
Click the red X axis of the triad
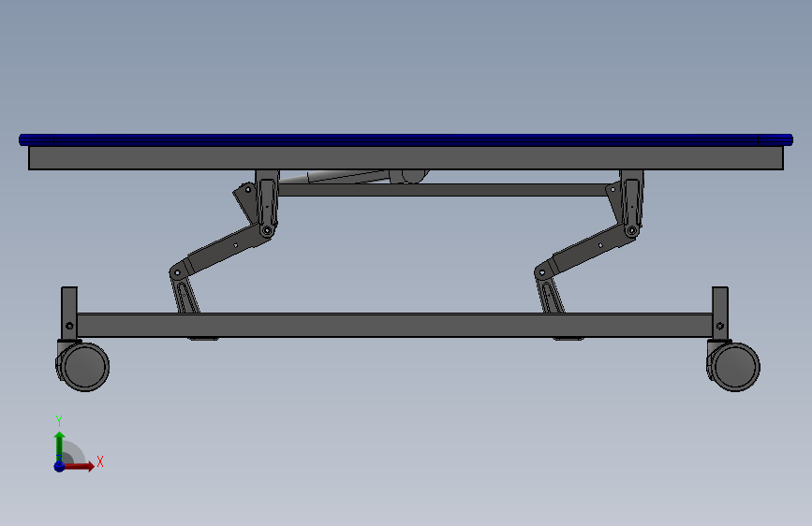point(78,466)
